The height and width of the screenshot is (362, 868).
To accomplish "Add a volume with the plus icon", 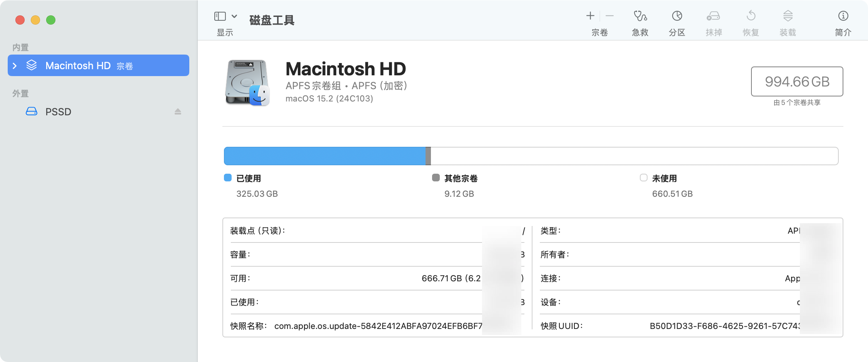I will tap(590, 16).
